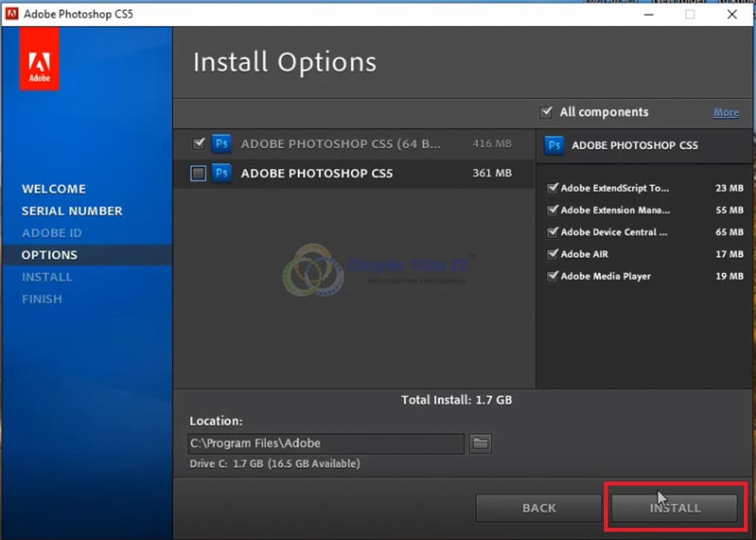Click the Adobe icon in the title bar
This screenshot has height=540, width=756.
(11, 13)
